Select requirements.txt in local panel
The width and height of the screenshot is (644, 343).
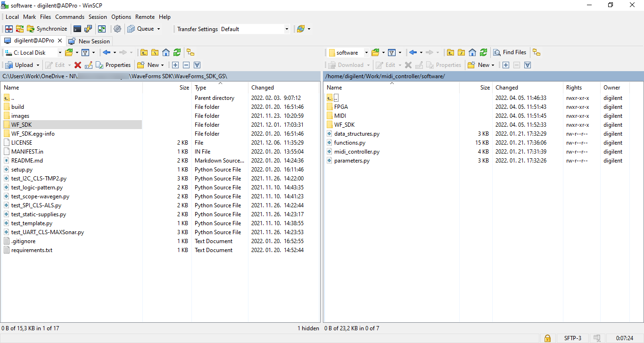point(32,250)
